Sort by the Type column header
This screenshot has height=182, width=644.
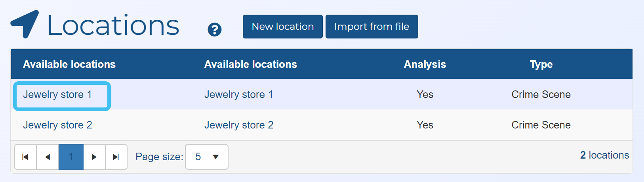click(x=541, y=64)
